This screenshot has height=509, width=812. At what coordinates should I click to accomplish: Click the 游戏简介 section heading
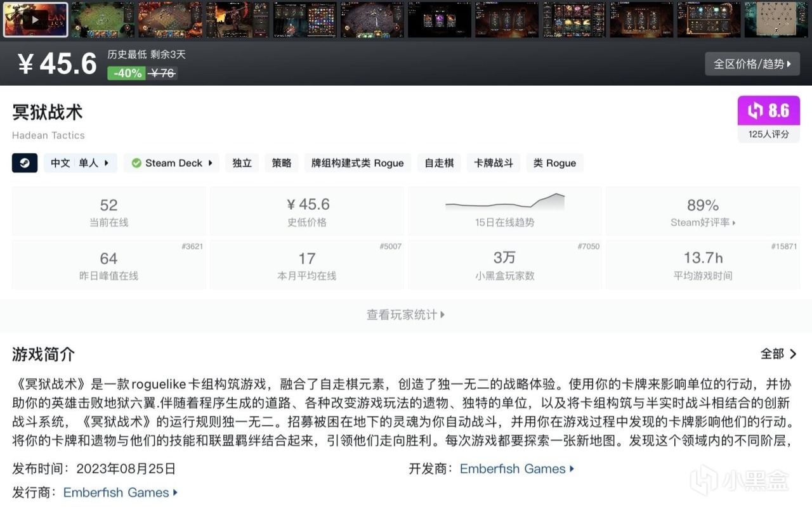(x=43, y=354)
